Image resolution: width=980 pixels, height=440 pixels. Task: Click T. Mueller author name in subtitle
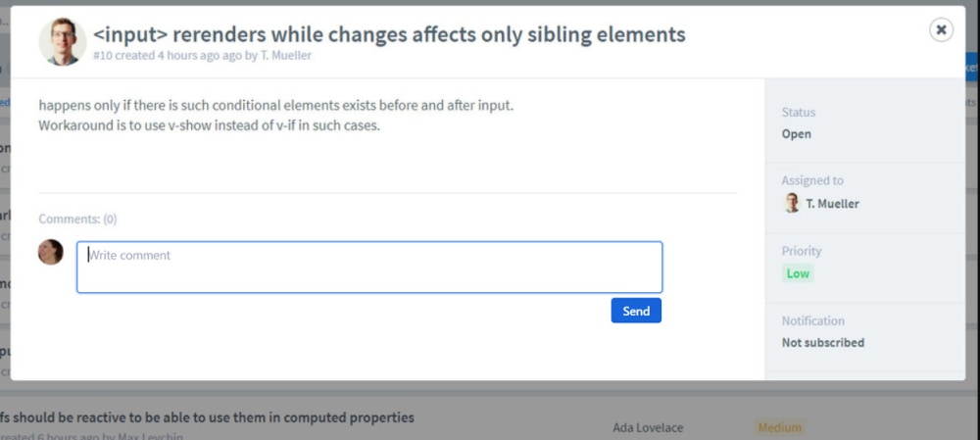(285, 56)
